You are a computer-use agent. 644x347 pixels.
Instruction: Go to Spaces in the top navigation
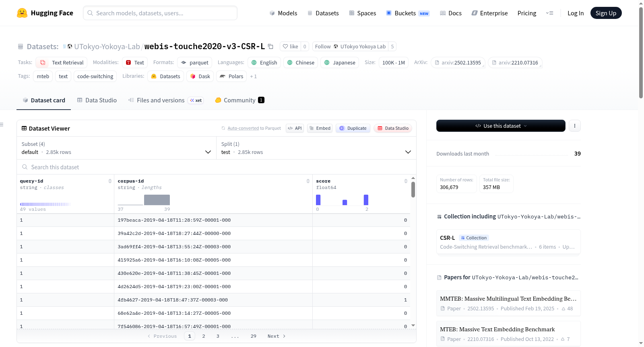[x=362, y=13]
